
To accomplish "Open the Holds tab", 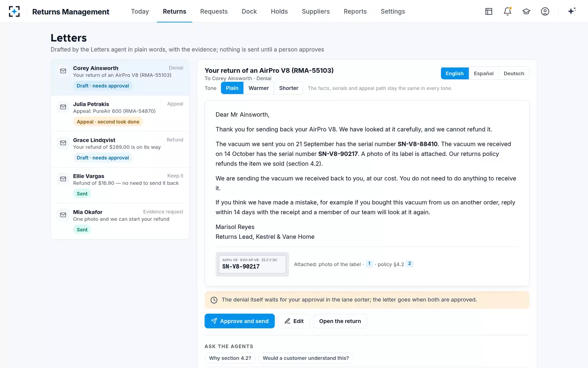I will (279, 11).
